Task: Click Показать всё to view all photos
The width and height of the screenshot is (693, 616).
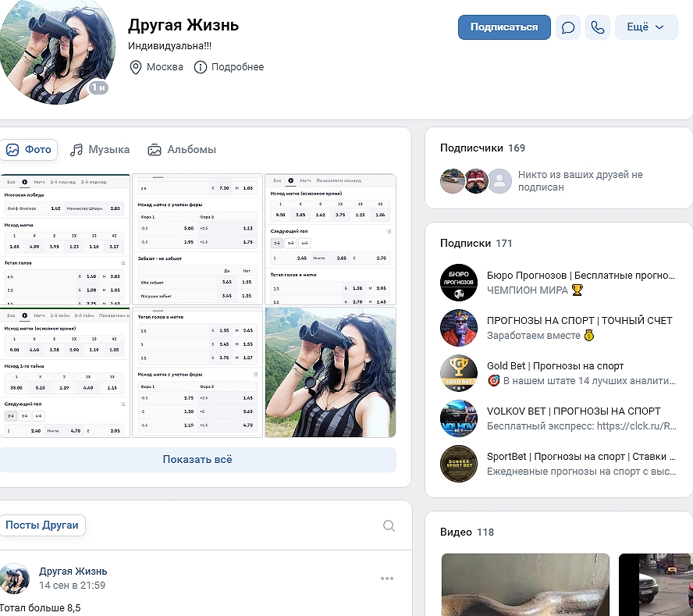Action: click(197, 460)
